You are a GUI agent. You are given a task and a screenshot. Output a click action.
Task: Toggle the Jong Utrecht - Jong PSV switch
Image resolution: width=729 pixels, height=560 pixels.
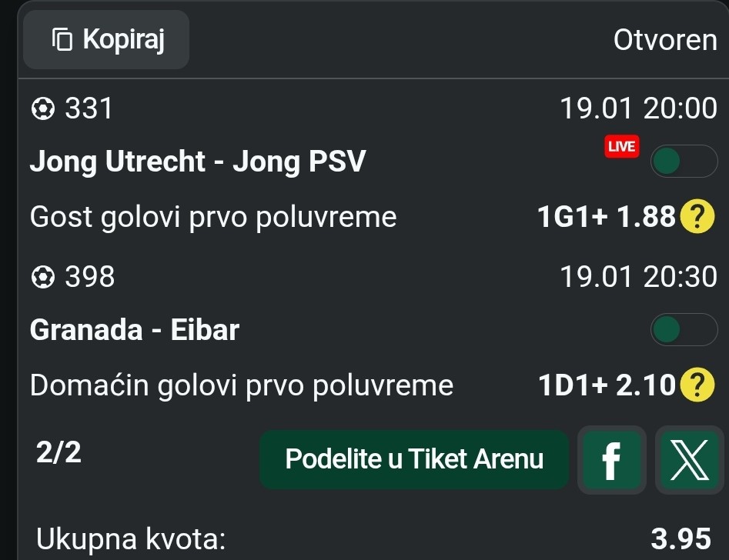(x=684, y=162)
